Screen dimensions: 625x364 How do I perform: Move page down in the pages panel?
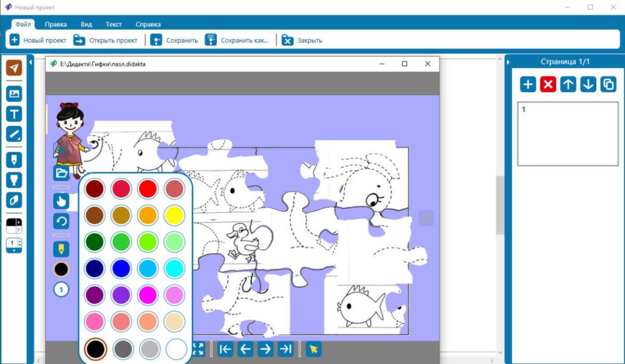point(588,84)
